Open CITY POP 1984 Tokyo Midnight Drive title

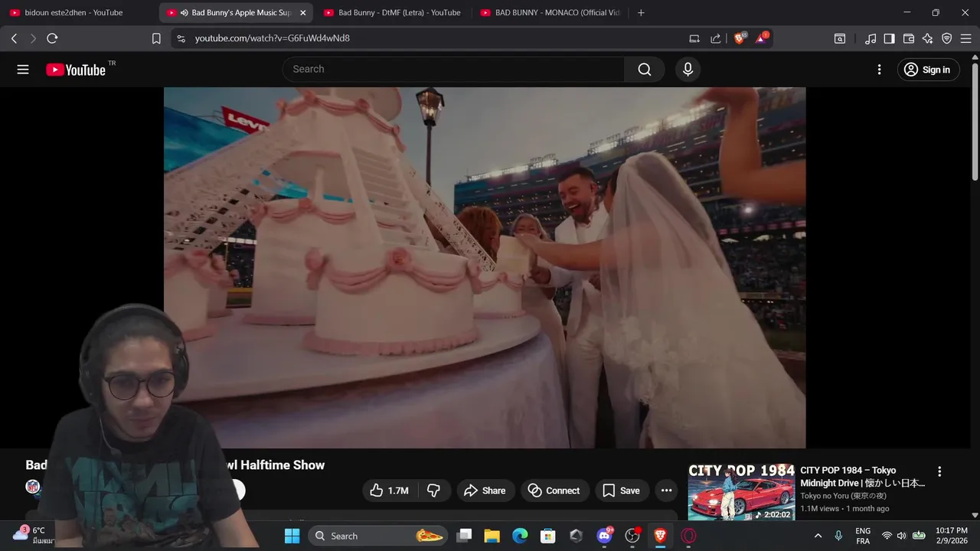[863, 477]
